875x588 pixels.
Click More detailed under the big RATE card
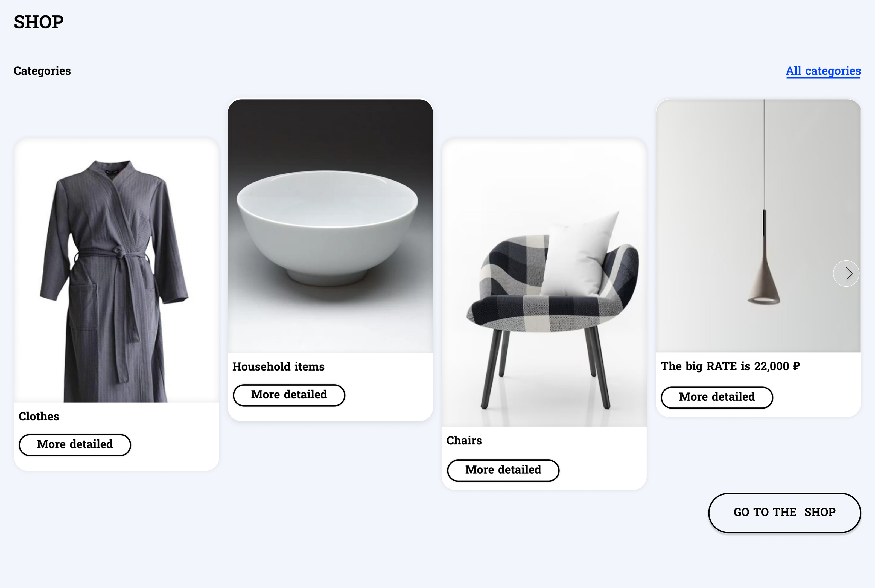717,397
